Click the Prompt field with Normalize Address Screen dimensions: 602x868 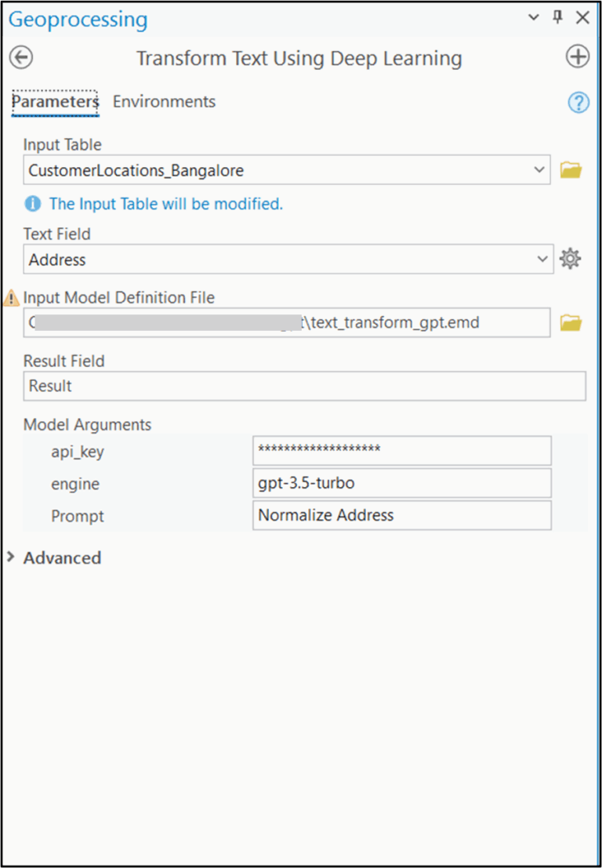401,515
